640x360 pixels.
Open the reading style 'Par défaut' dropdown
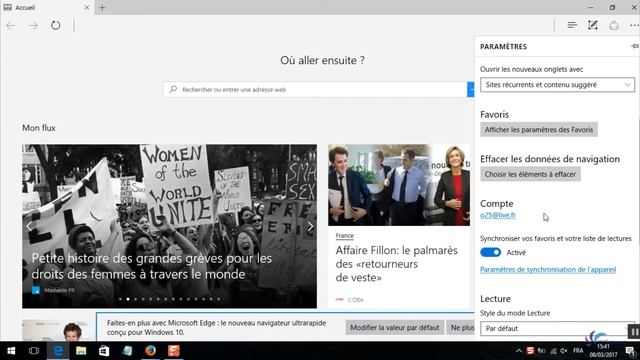[555, 328]
